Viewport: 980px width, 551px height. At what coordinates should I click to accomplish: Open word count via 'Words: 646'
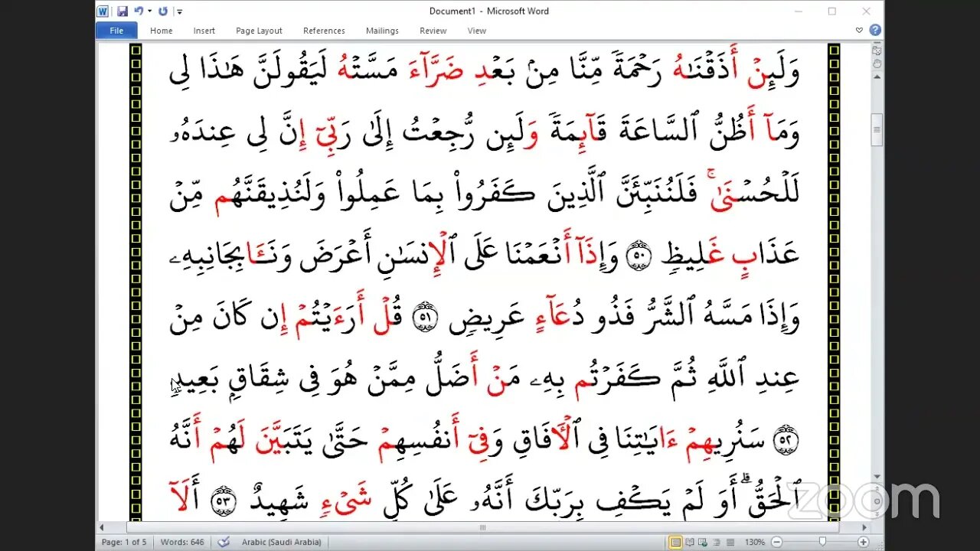[x=182, y=542]
